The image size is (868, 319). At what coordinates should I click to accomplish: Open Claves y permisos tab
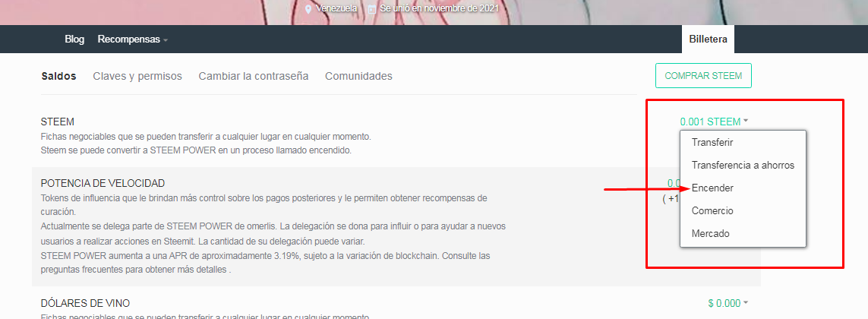tap(137, 77)
